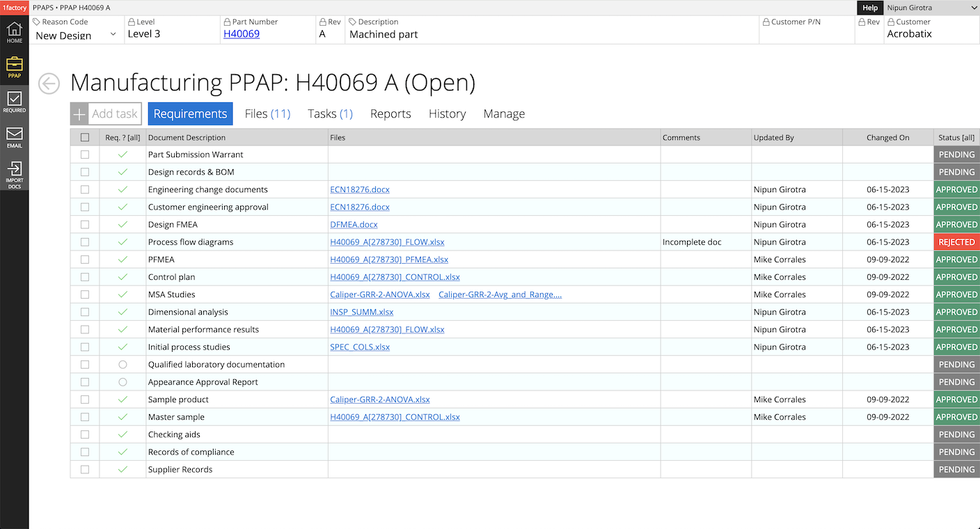Go back using the circled arrow icon
The width and height of the screenshot is (980, 529).
pos(49,84)
